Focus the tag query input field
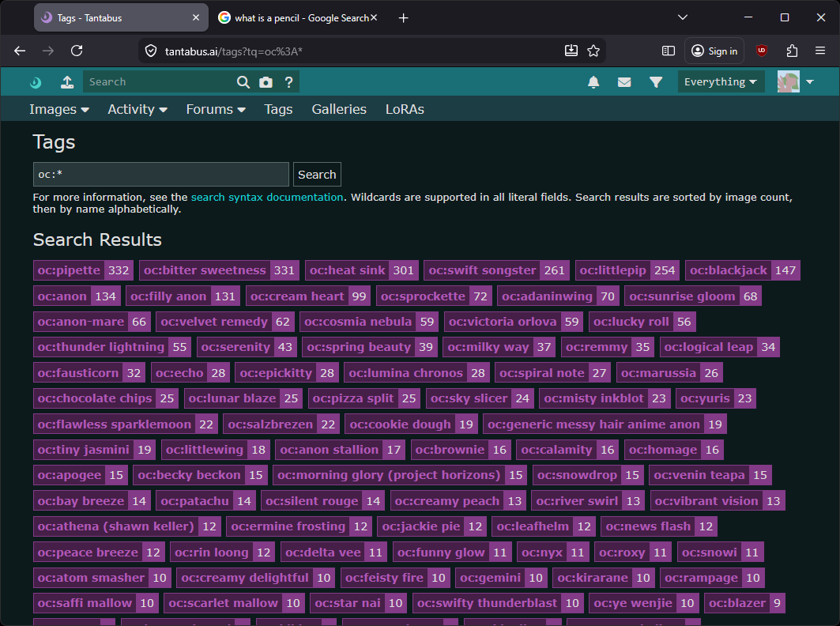This screenshot has width=840, height=626. (x=160, y=174)
